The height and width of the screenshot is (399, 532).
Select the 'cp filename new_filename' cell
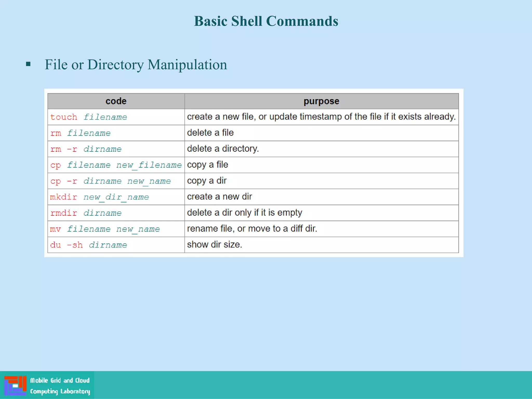pyautogui.click(x=116, y=165)
